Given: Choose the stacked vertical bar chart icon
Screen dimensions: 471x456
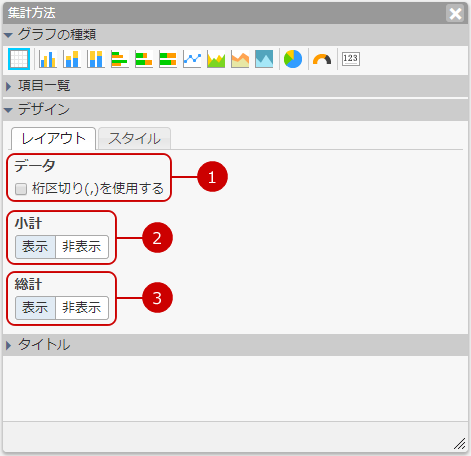Looking at the screenshot, I should click(x=72, y=59).
